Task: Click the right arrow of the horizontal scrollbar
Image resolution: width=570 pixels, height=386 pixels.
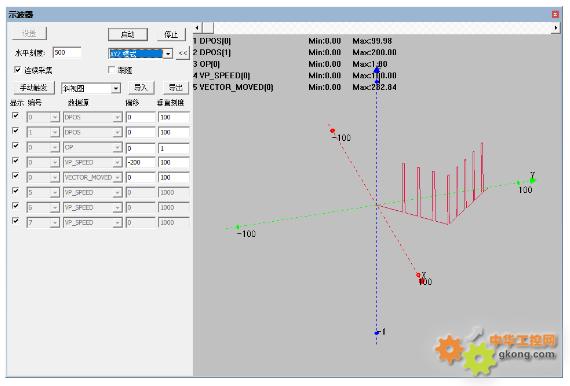Action: [556, 28]
